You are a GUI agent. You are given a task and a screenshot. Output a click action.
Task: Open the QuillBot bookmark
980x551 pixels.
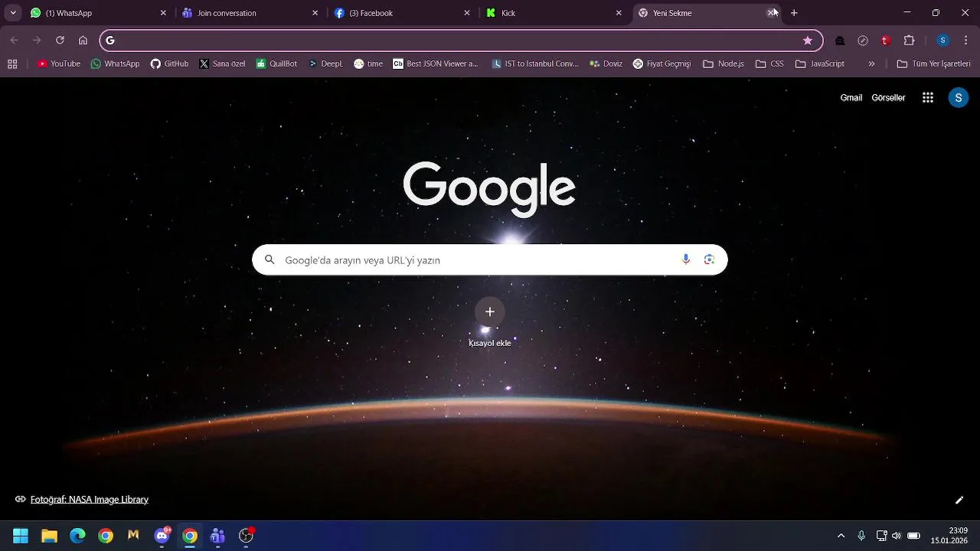(276, 64)
